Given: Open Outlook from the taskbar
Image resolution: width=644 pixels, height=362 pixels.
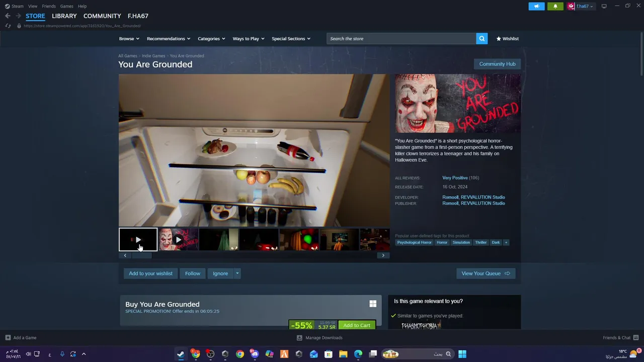Looking at the screenshot, I should [313, 354].
